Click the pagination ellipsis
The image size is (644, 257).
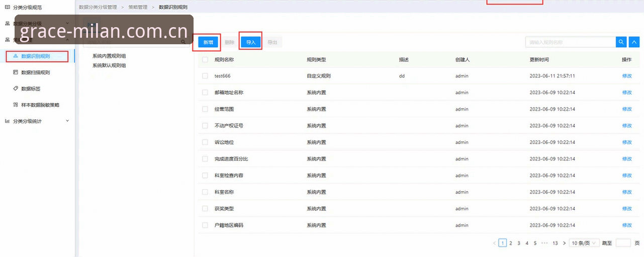544,243
